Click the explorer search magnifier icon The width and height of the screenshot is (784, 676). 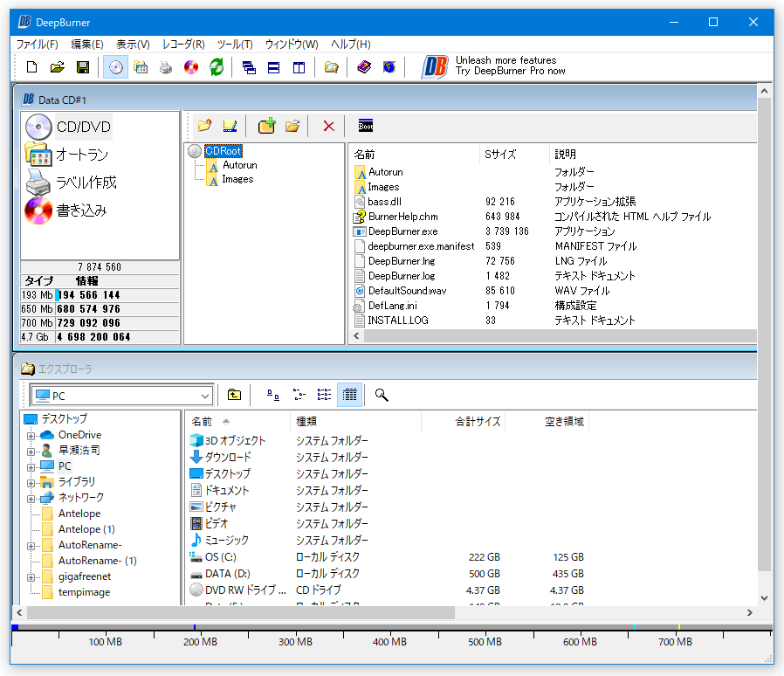click(x=382, y=395)
